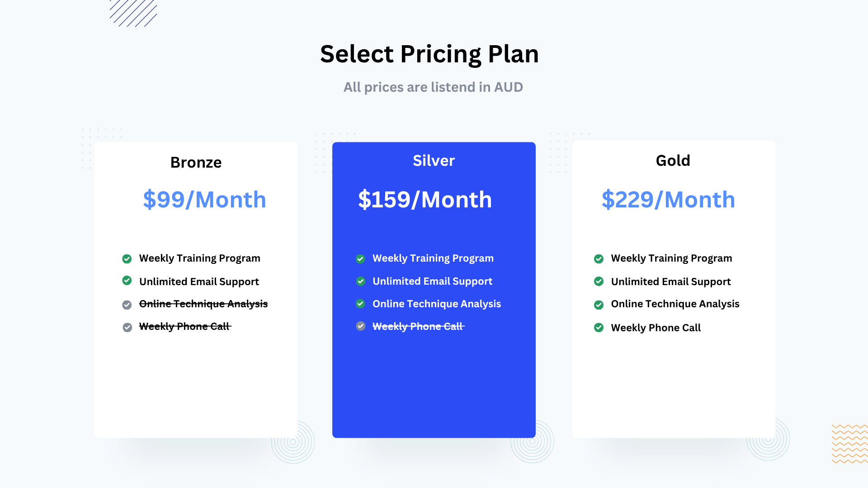Select the Gold plan heading
868x488 pixels.
click(673, 160)
